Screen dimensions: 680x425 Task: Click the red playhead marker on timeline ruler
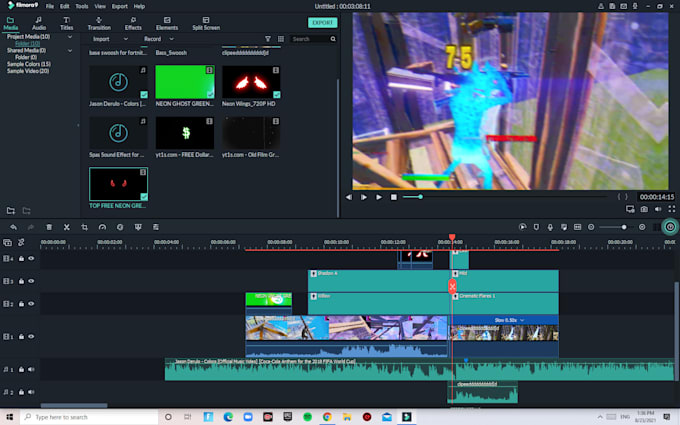(x=452, y=237)
